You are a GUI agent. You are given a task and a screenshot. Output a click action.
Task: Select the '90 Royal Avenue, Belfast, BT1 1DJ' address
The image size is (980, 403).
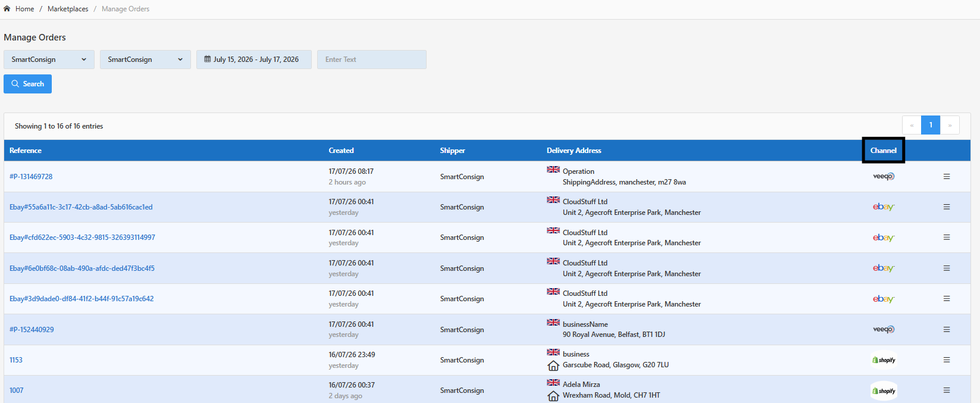coord(614,335)
